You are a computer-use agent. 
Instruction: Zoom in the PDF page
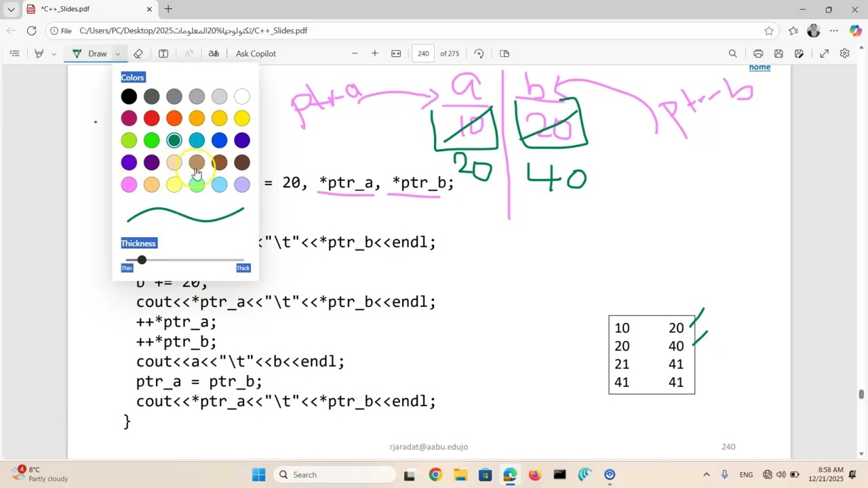374,54
